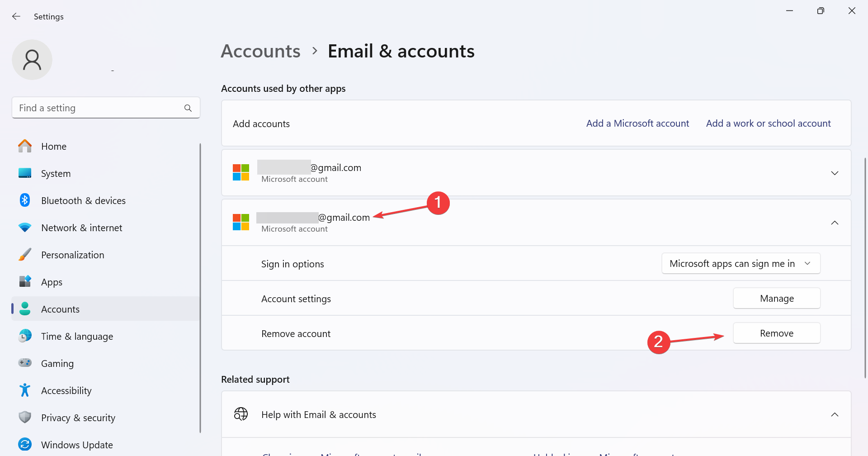
Task: Open Accessibility settings
Action: (x=66, y=390)
